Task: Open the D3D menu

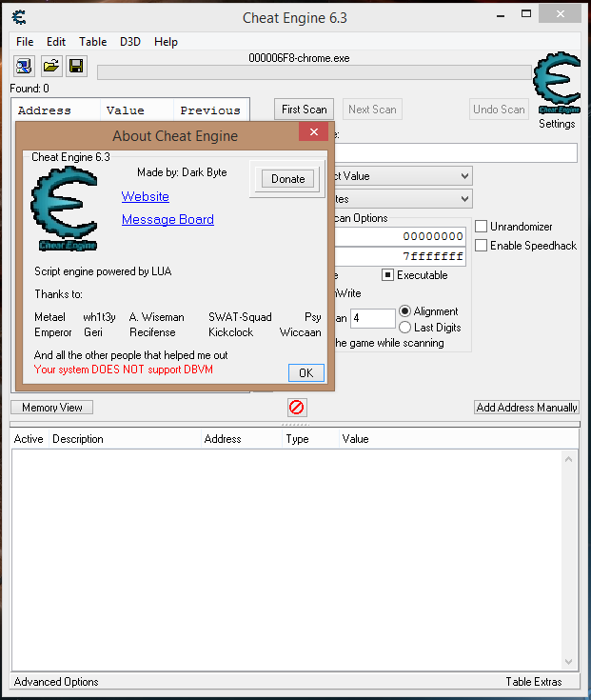Action: click(130, 42)
